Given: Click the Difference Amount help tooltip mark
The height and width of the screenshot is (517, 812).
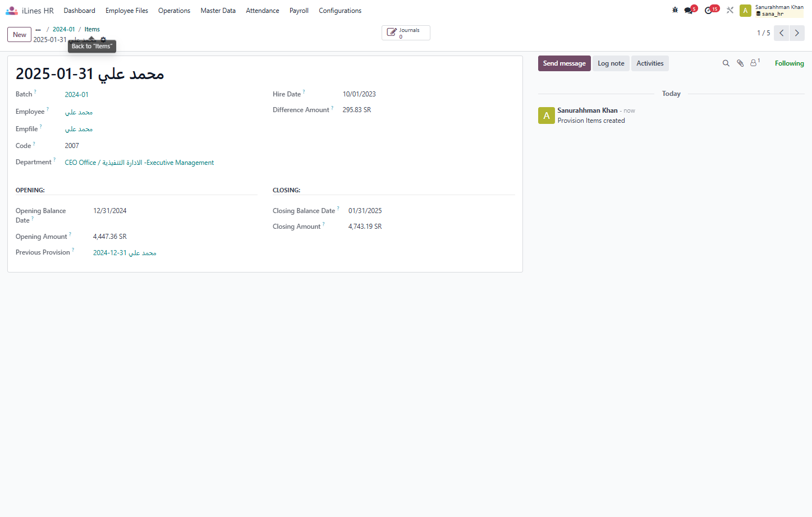Looking at the screenshot, I should pos(332,108).
